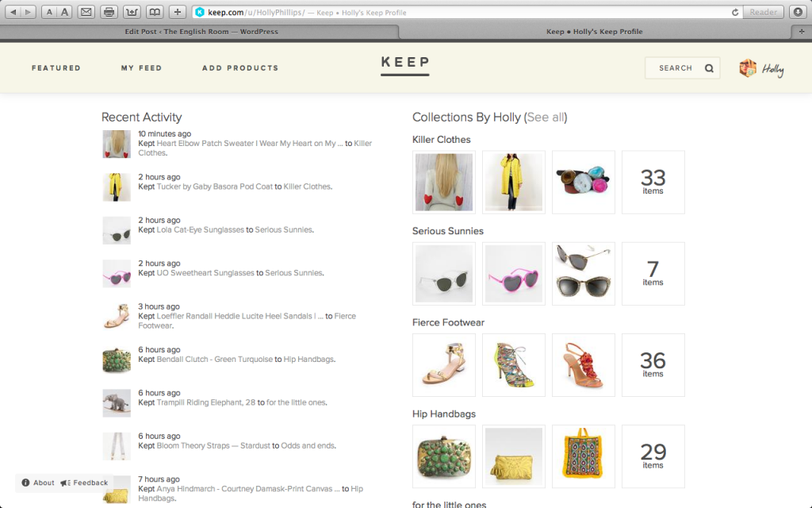Open Bloom Theory Straps Stardust link
Image resolution: width=812 pixels, height=508 pixels.
pos(213,445)
